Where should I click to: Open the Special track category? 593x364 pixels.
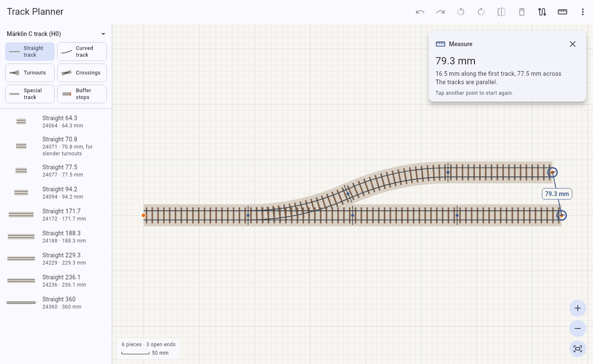[30, 94]
